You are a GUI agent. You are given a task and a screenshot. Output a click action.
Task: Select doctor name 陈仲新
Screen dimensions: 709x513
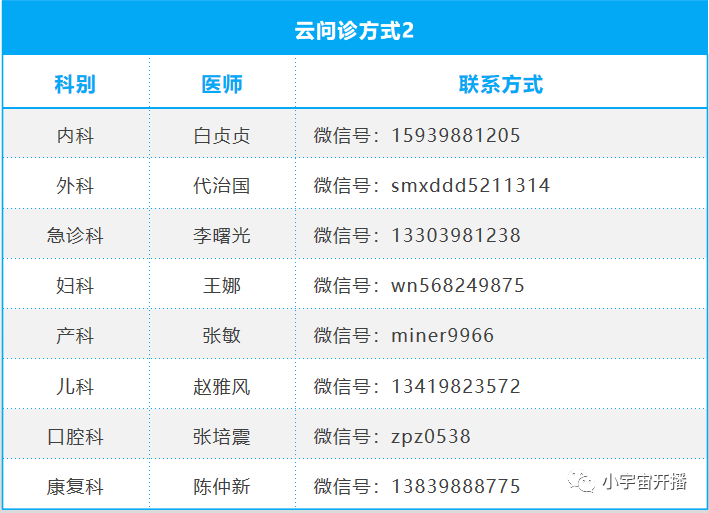pos(222,487)
